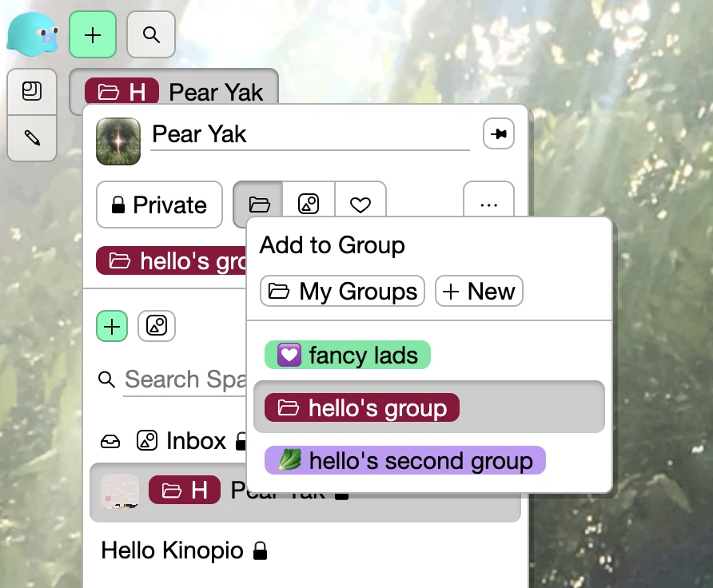Image resolution: width=713 pixels, height=588 pixels.
Task: Open the My Groups button
Action: tap(342, 292)
